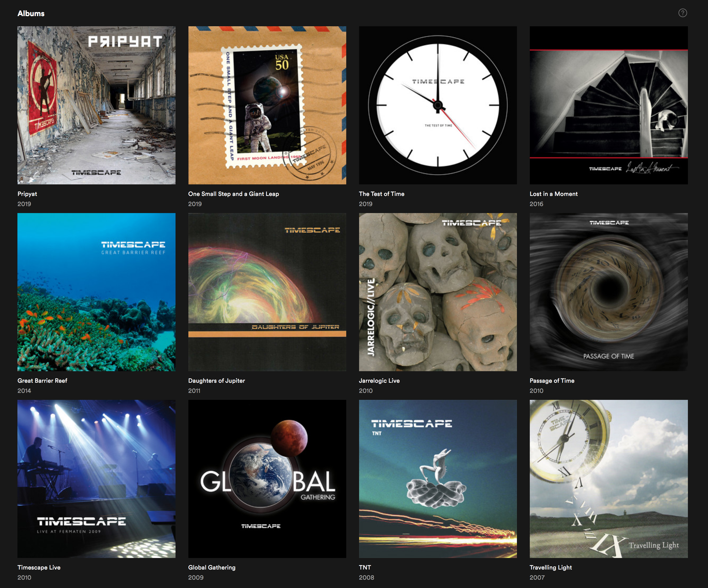Screen dimensions: 708x588
Task: Click the Albums section heading
Action: pos(31,13)
